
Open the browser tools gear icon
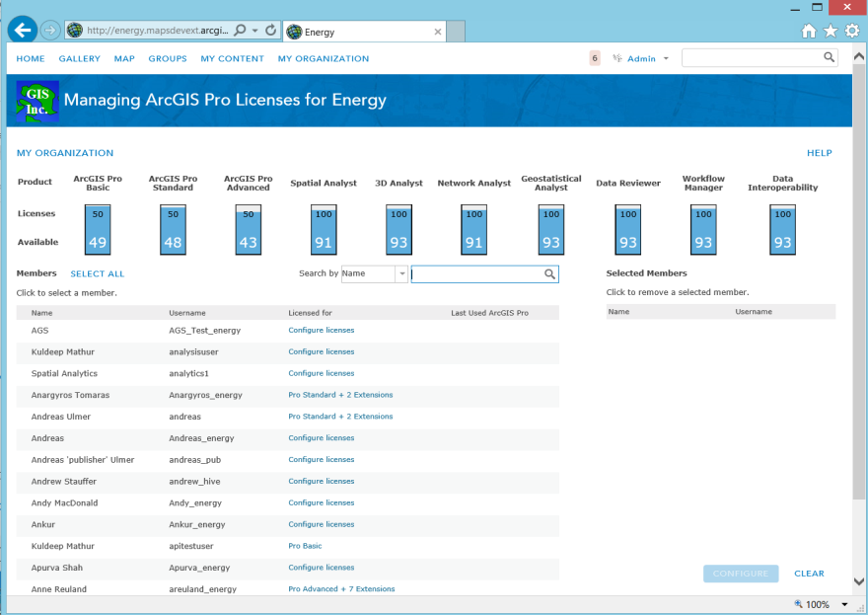point(852,31)
